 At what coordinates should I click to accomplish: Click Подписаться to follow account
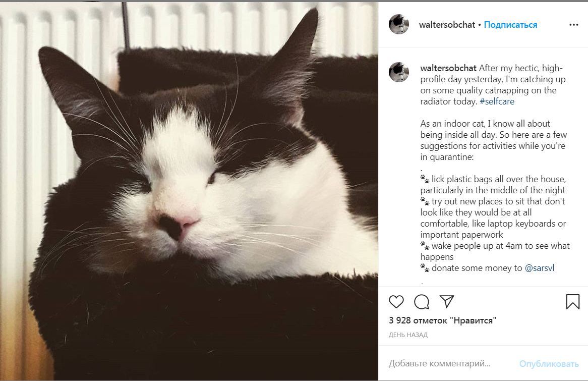510,25
